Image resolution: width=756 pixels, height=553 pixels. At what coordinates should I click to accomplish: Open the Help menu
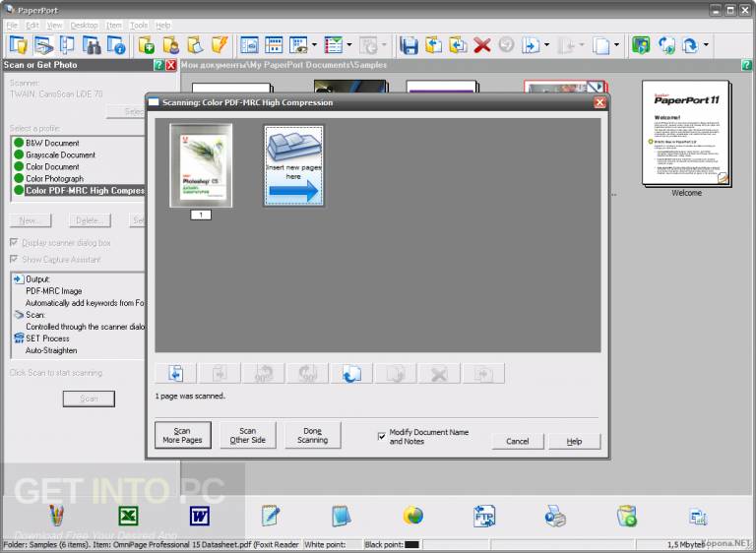163,25
